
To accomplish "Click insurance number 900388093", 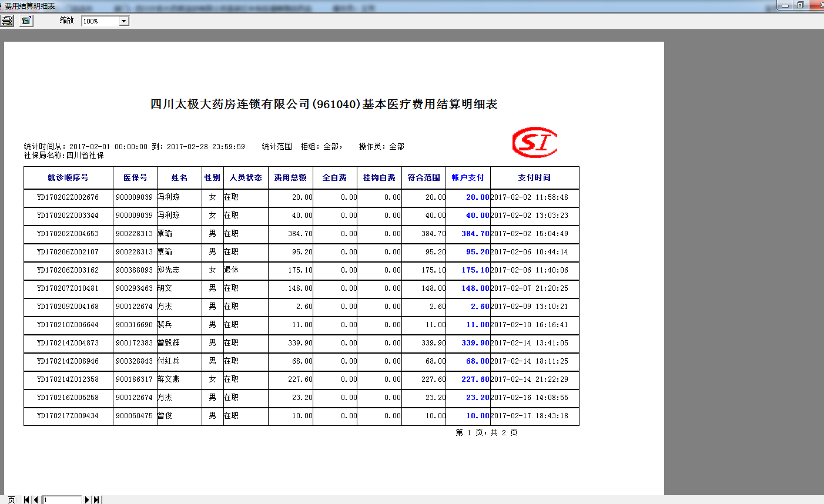I will click(134, 270).
